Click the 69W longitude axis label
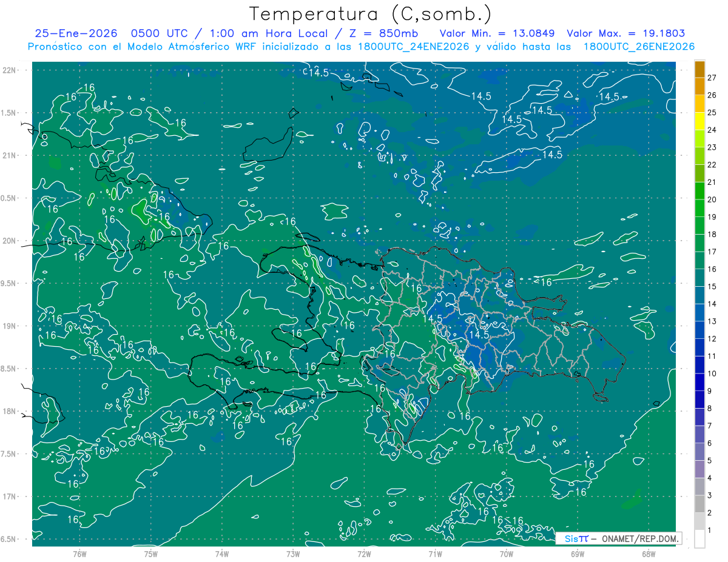This screenshot has height=562, width=728. coord(578,554)
